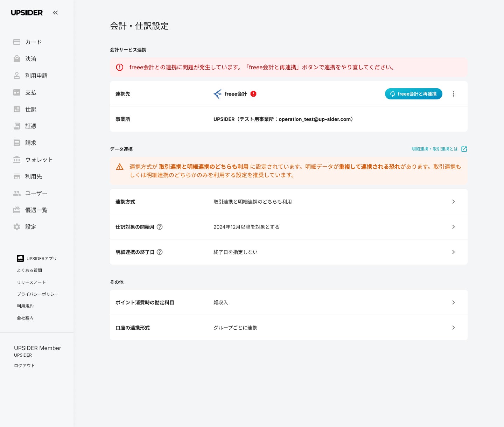This screenshot has width=504, height=427.
Task: Click the UPSIDER logo
Action: [27, 13]
